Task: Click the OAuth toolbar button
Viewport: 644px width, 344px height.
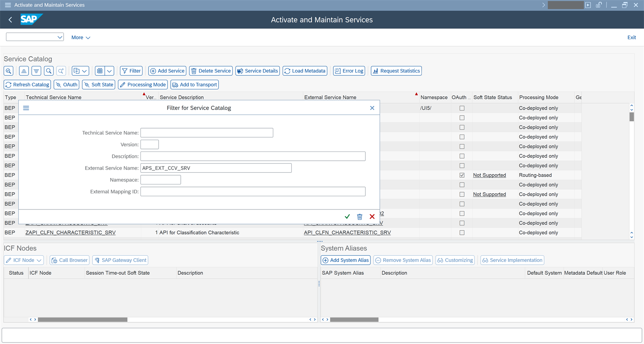Action: click(x=66, y=85)
